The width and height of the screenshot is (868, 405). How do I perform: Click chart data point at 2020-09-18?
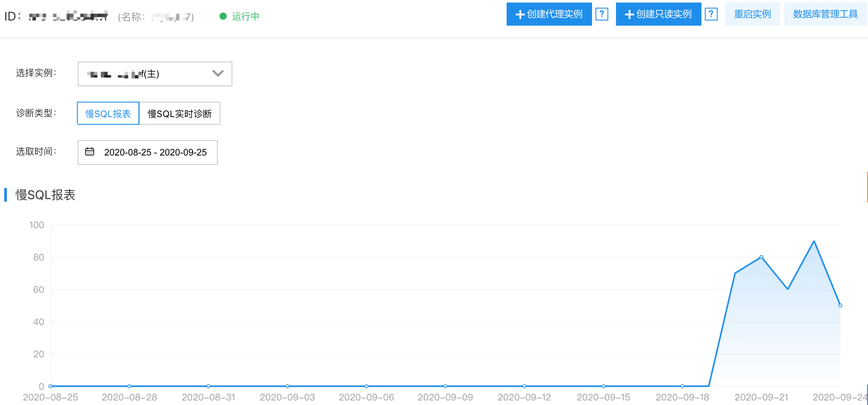click(682, 386)
